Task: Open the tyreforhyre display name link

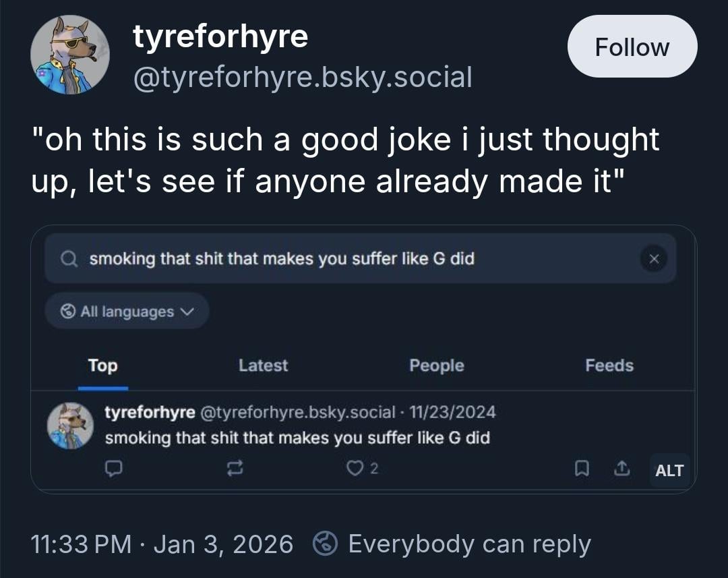Action: tap(220, 36)
